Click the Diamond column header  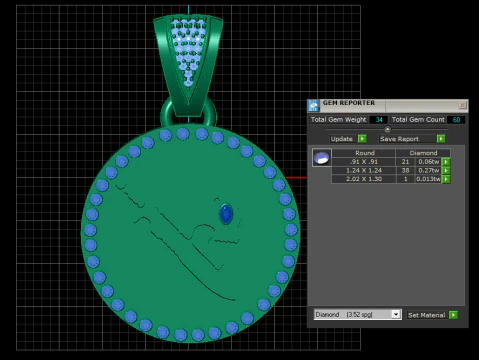pos(423,153)
